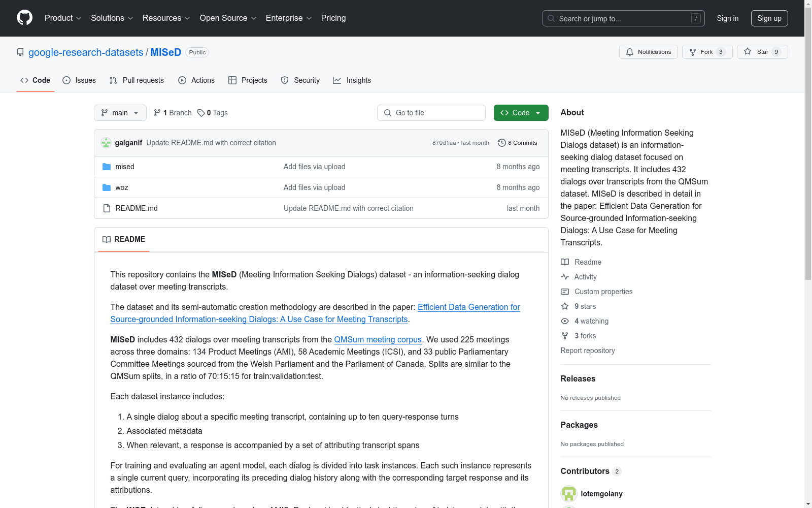Click the README book icon heading
812x508 pixels.
tap(107, 239)
